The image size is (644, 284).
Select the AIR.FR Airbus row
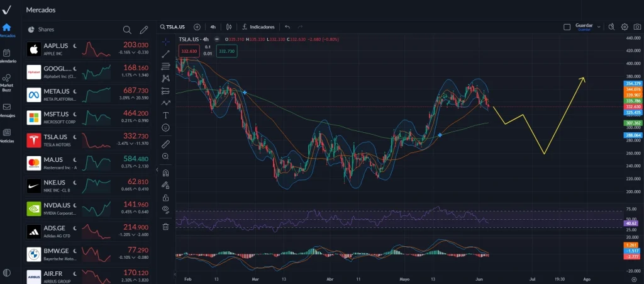[x=88, y=276]
